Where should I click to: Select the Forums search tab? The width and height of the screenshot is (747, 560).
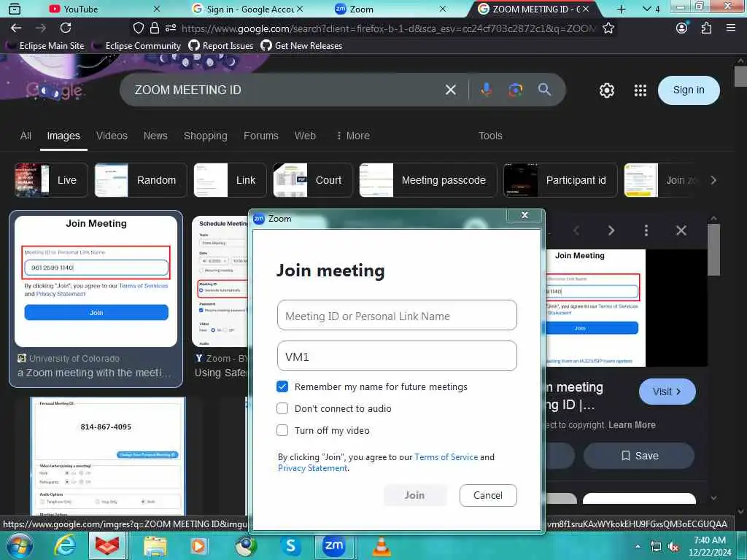pos(260,136)
